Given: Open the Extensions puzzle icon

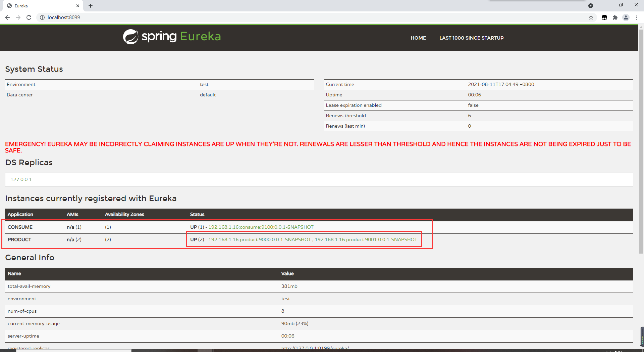Looking at the screenshot, I should 615,17.
